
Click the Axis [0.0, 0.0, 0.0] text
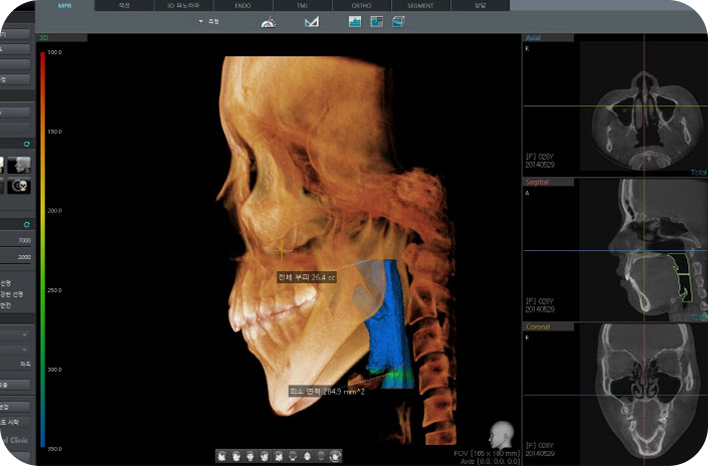coord(490,461)
